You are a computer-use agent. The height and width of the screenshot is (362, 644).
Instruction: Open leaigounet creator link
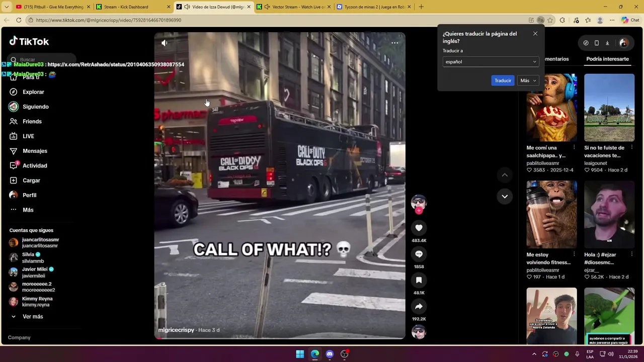point(596,163)
